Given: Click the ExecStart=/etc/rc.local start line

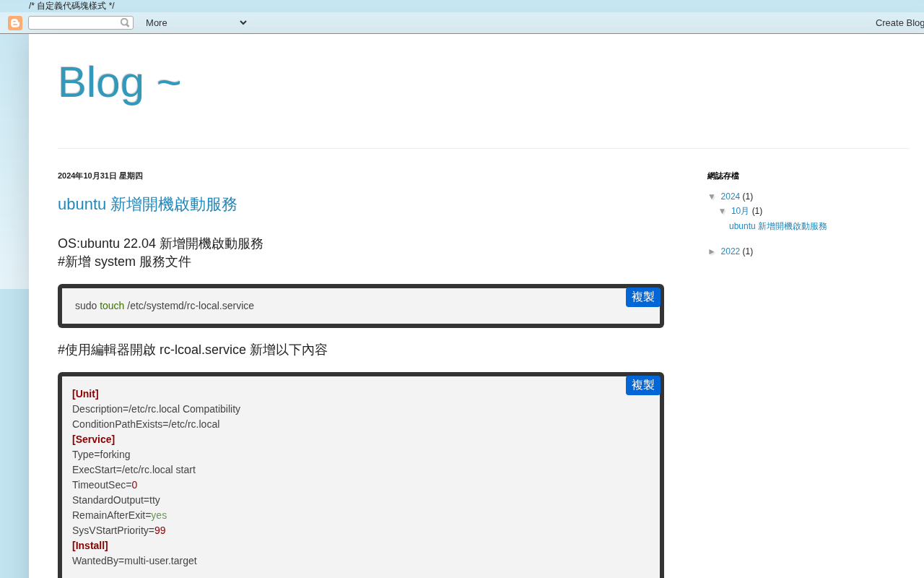Looking at the screenshot, I should click(134, 470).
